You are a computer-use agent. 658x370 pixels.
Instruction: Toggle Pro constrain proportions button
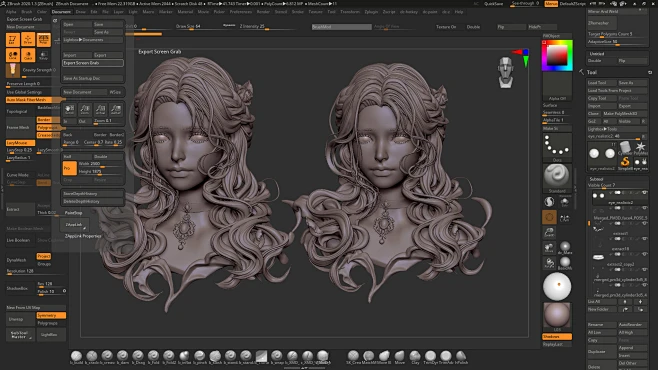coord(70,168)
